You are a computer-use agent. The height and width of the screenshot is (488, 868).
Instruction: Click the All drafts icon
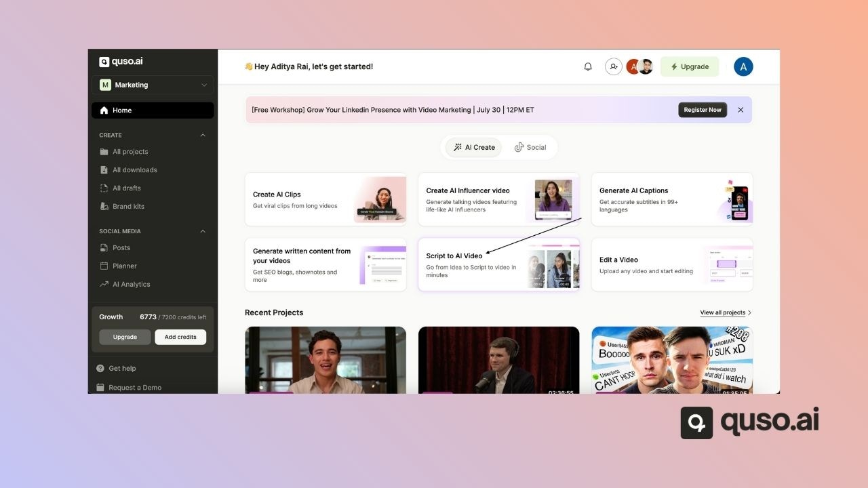coord(104,188)
